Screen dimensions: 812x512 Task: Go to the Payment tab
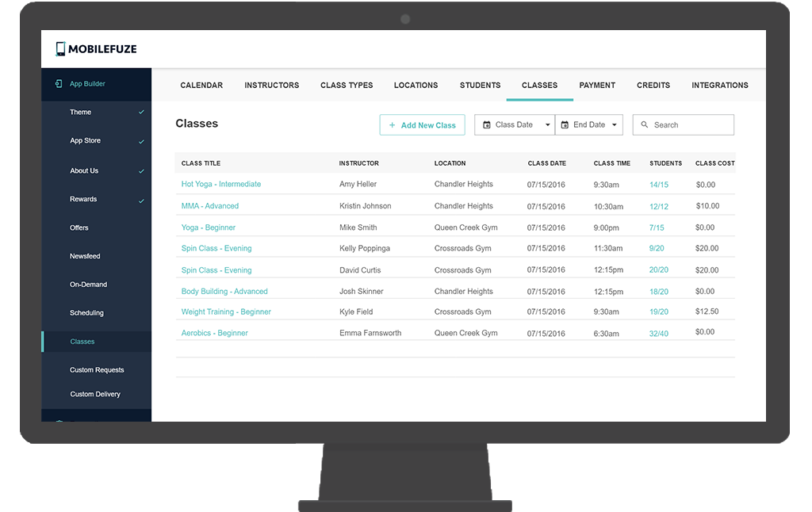[597, 86]
